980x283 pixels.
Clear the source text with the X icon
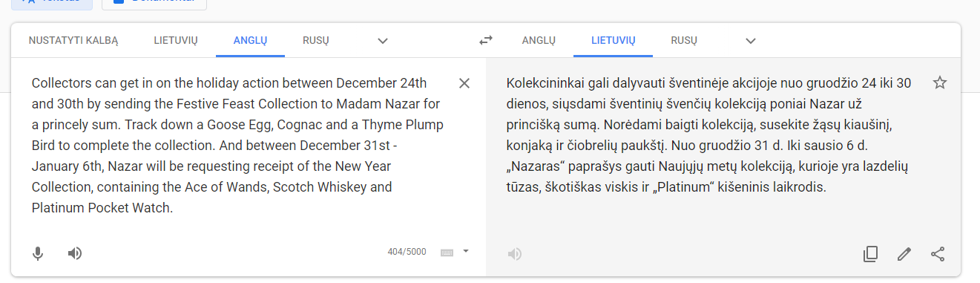tap(464, 83)
